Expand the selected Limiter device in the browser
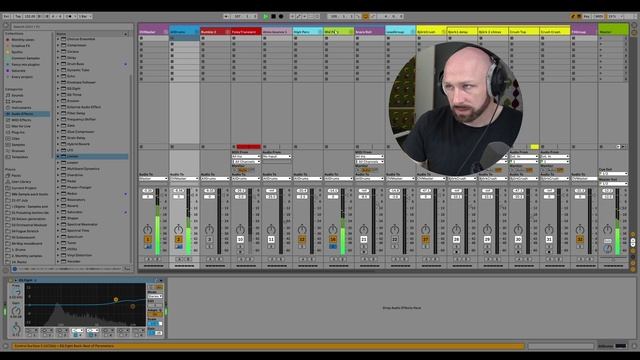 coord(58,156)
